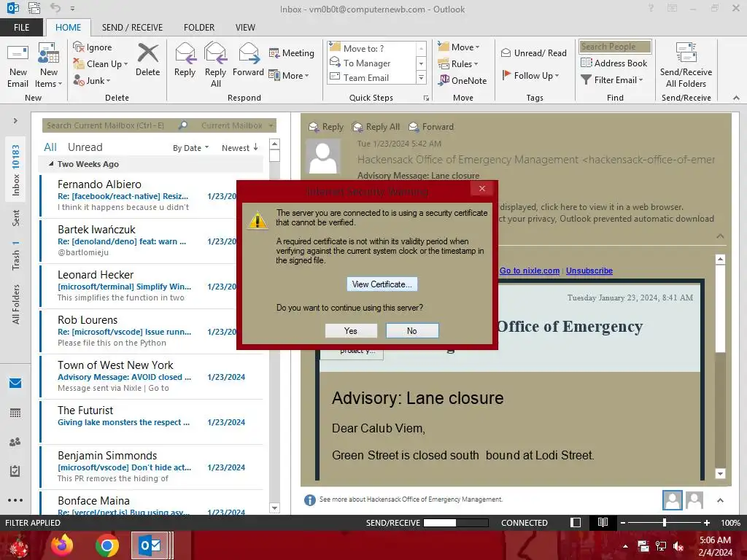
Task: Select Team Email quick step
Action: click(x=371, y=77)
